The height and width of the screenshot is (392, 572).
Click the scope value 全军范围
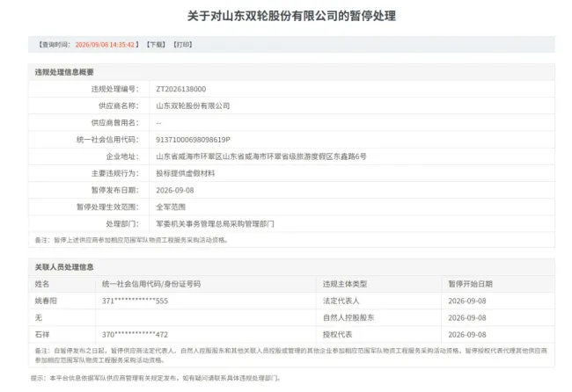point(171,207)
